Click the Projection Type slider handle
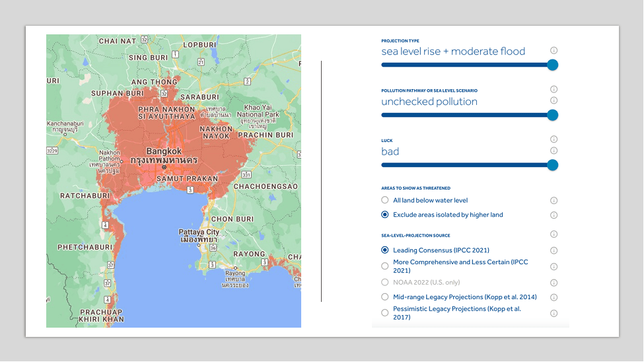 [553, 65]
